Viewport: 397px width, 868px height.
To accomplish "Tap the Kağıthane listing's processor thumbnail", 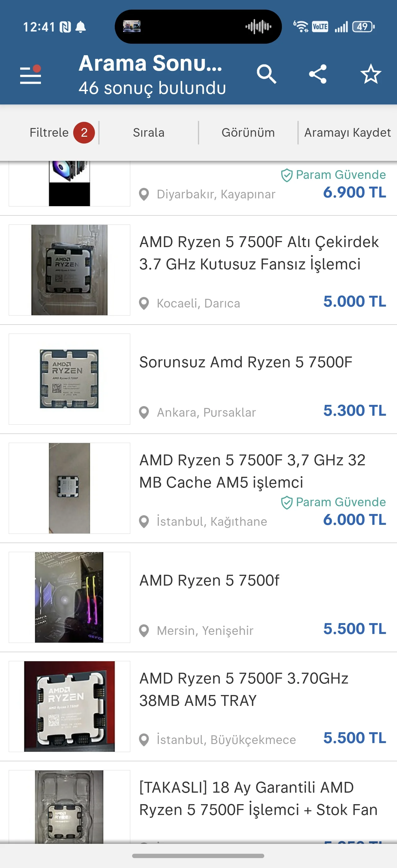I will point(69,488).
